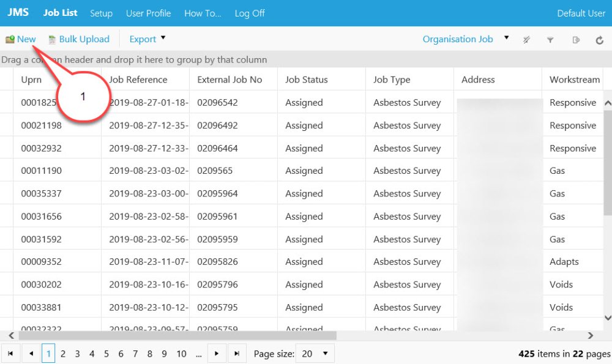Click the Adapts workstream cell
Viewport: 612px width, 364px height.
coord(564,262)
